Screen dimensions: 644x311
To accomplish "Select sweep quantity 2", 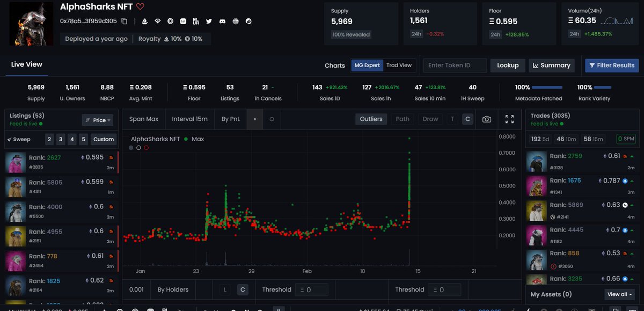I will (x=49, y=139).
